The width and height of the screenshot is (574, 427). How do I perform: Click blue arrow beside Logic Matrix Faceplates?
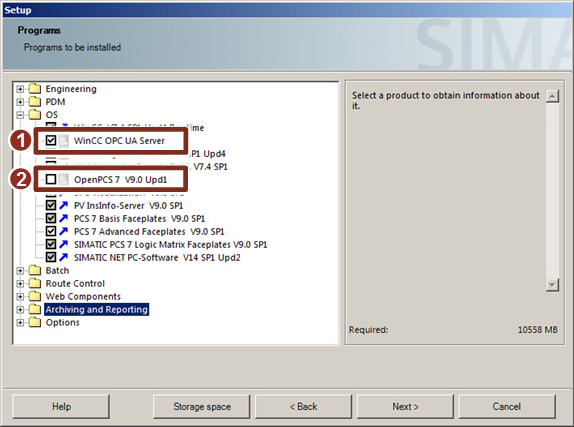pos(64,244)
